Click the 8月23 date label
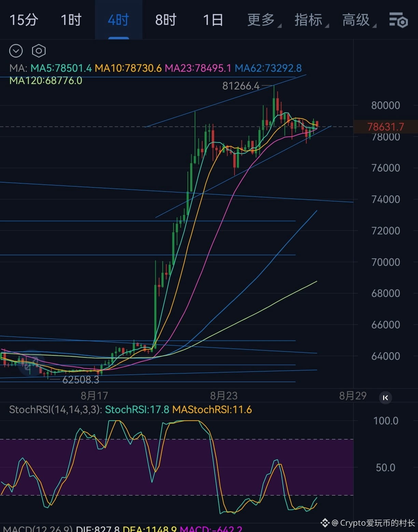The image size is (418, 532). tap(224, 396)
